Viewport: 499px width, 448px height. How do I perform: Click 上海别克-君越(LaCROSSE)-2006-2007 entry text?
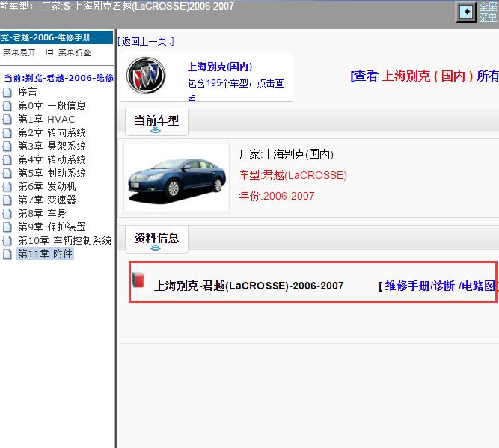click(x=248, y=286)
